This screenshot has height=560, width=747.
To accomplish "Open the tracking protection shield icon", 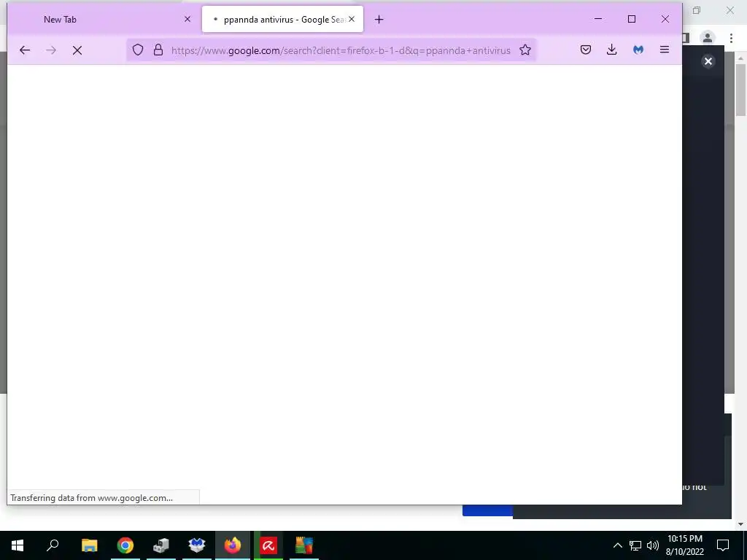I will [138, 50].
